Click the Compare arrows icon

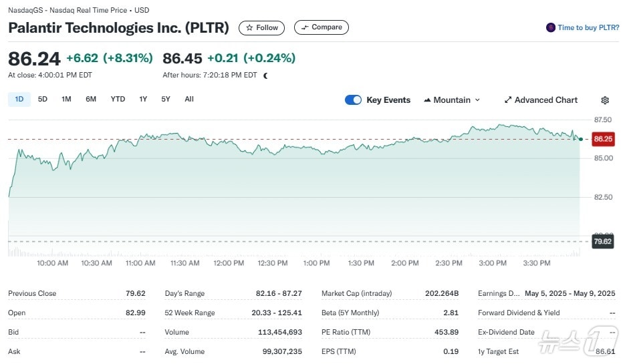coord(305,28)
